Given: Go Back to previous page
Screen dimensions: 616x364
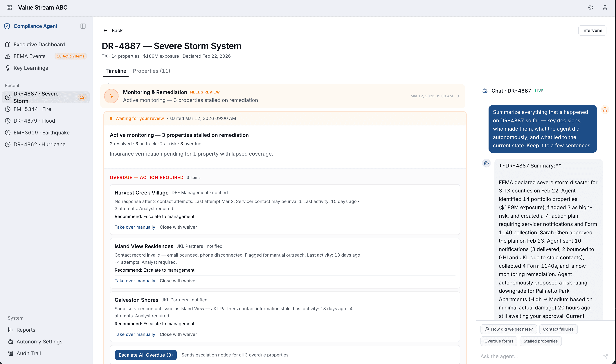Looking at the screenshot, I should [x=113, y=30].
